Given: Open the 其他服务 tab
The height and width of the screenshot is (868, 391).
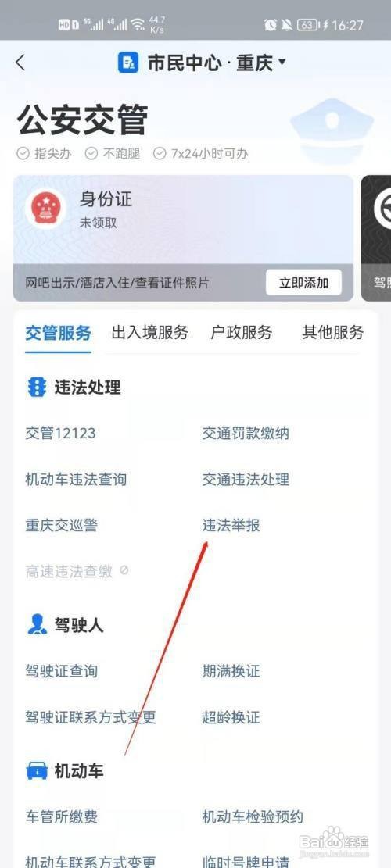Looking at the screenshot, I should coord(333,332).
